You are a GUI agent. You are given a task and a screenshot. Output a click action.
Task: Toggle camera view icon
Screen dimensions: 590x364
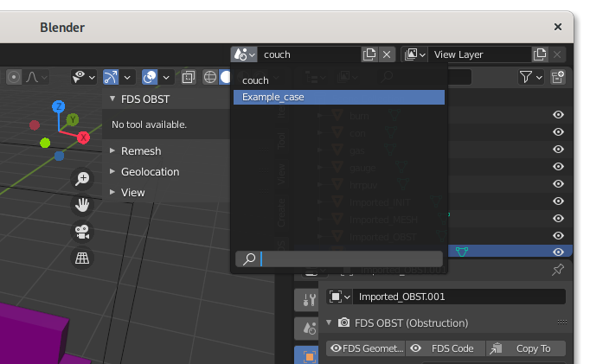click(x=82, y=232)
